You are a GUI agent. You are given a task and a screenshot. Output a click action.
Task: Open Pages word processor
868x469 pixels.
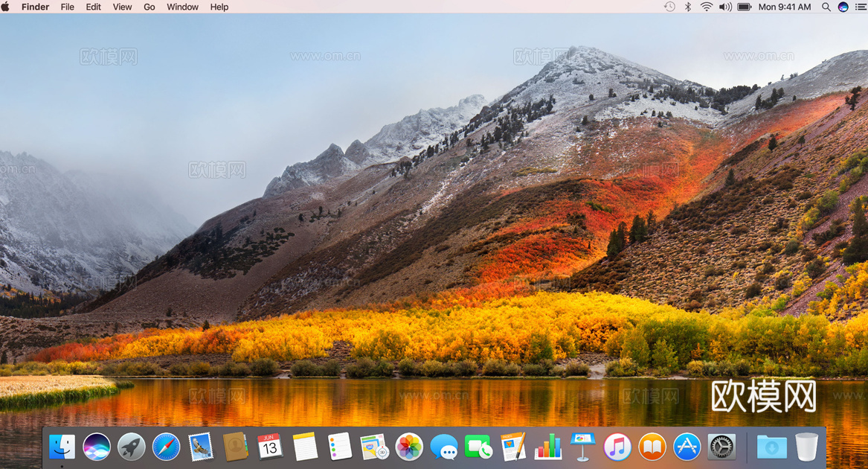tap(513, 447)
